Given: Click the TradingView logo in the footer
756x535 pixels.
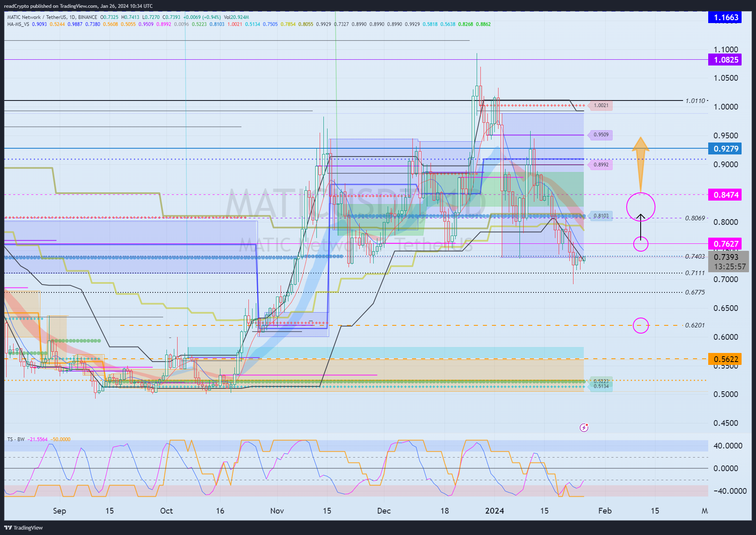Looking at the screenshot, I should pyautogui.click(x=23, y=528).
